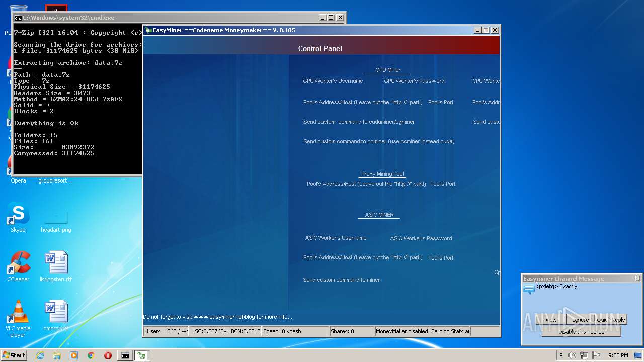Click BCN status bar entry
The width and height of the screenshot is (644, 362).
pos(246,331)
